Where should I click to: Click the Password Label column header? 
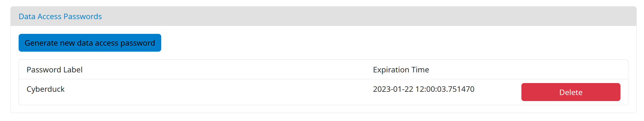pos(54,70)
